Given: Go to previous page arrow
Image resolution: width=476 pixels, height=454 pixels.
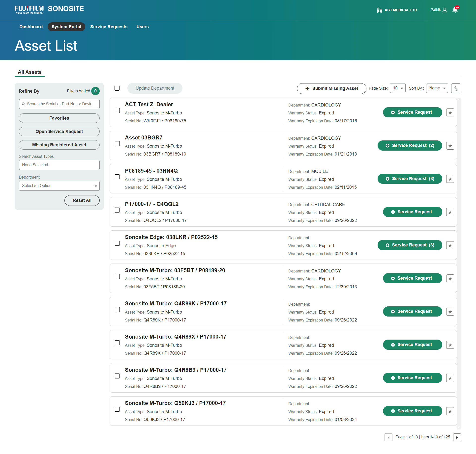Looking at the screenshot, I should [x=388, y=437].
